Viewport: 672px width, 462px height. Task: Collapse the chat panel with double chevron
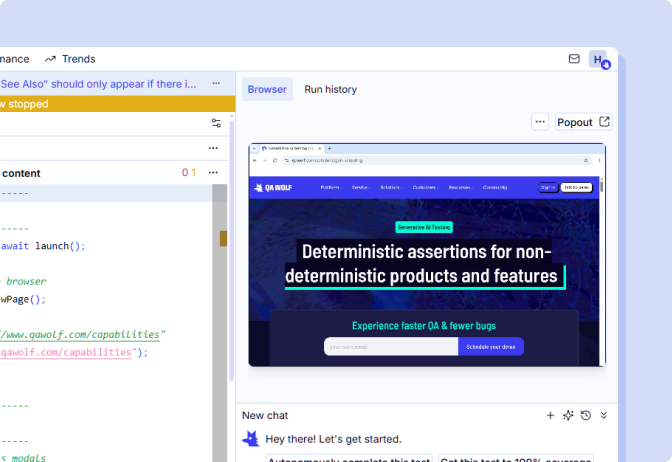coord(603,415)
